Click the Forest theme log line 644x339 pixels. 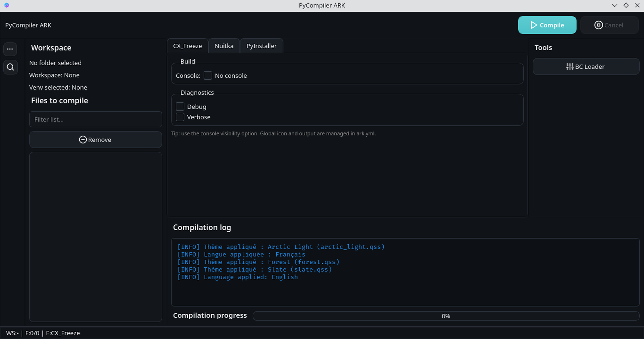258,262
